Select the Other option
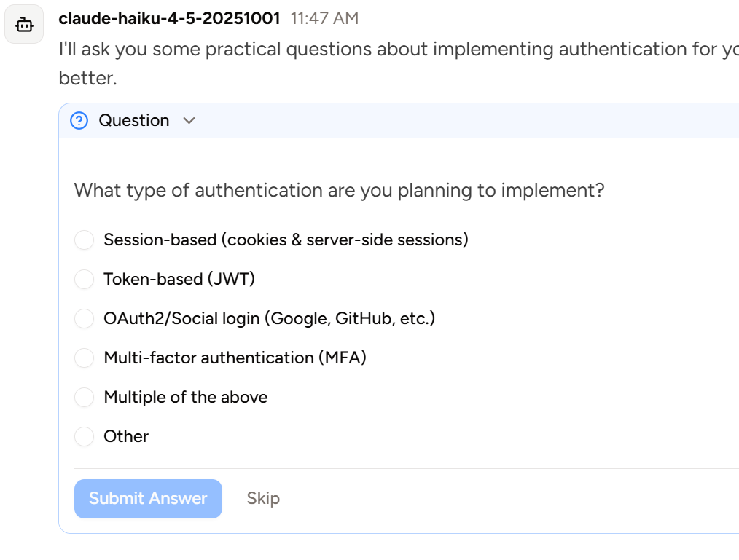Viewport: 739px width, 560px height. (84, 436)
